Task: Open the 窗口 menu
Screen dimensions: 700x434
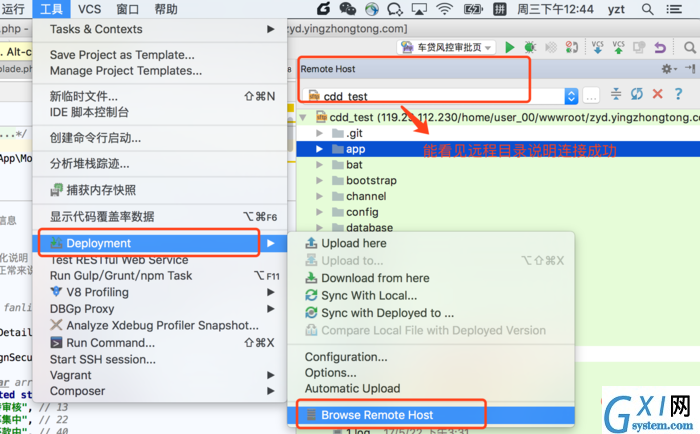Action: [x=128, y=9]
